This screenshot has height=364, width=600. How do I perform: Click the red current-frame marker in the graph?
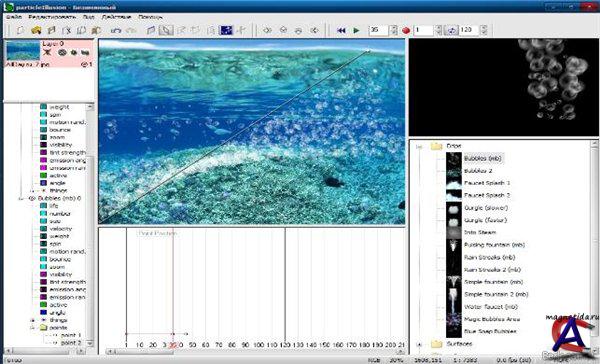pyautogui.click(x=173, y=285)
